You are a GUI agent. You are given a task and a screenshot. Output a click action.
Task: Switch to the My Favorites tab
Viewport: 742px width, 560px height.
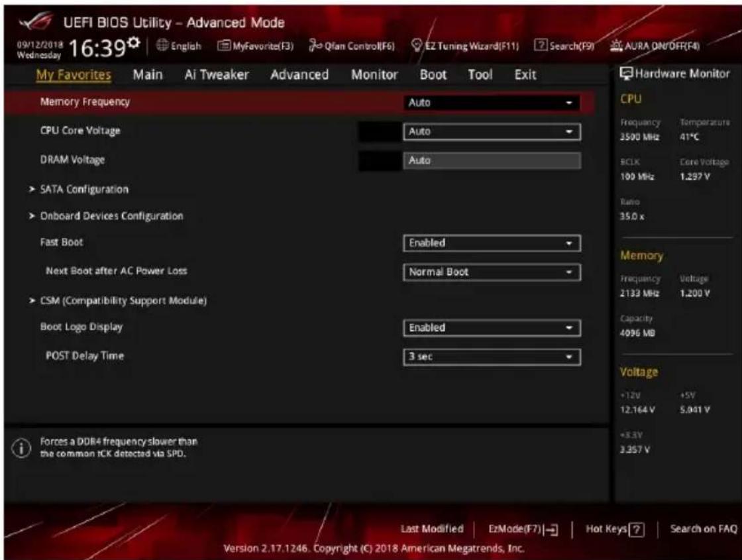pyautogui.click(x=74, y=75)
